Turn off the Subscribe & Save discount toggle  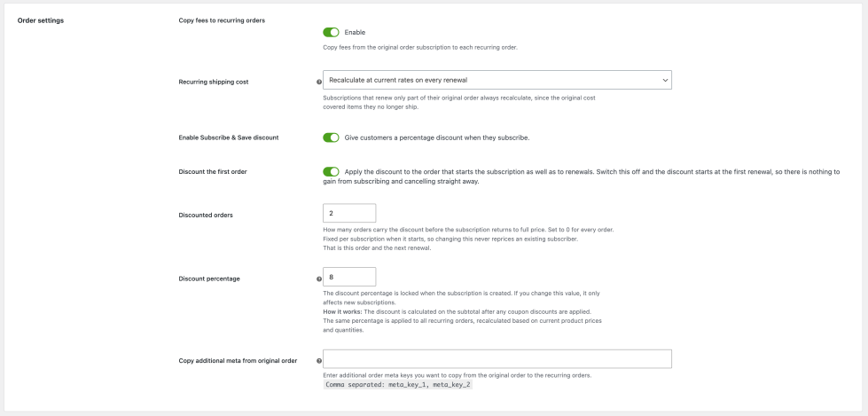[331, 137]
